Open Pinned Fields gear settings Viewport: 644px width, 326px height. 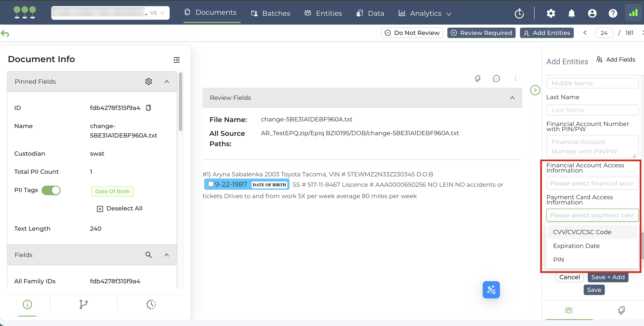[x=148, y=81]
